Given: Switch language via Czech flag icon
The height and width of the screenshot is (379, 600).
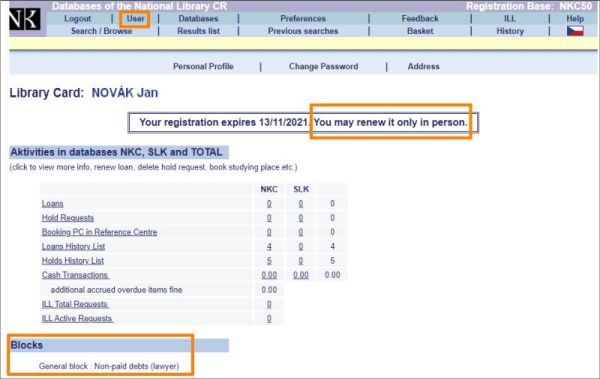Looking at the screenshot, I should pos(575,31).
